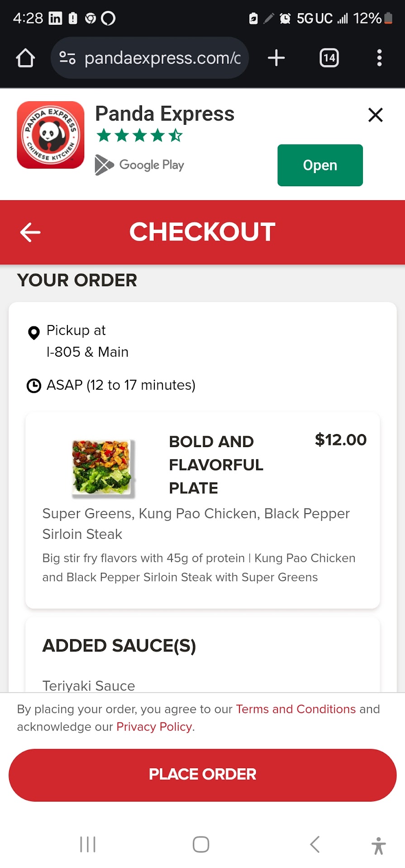
Task: Open the Panda Express app
Action: tap(320, 165)
